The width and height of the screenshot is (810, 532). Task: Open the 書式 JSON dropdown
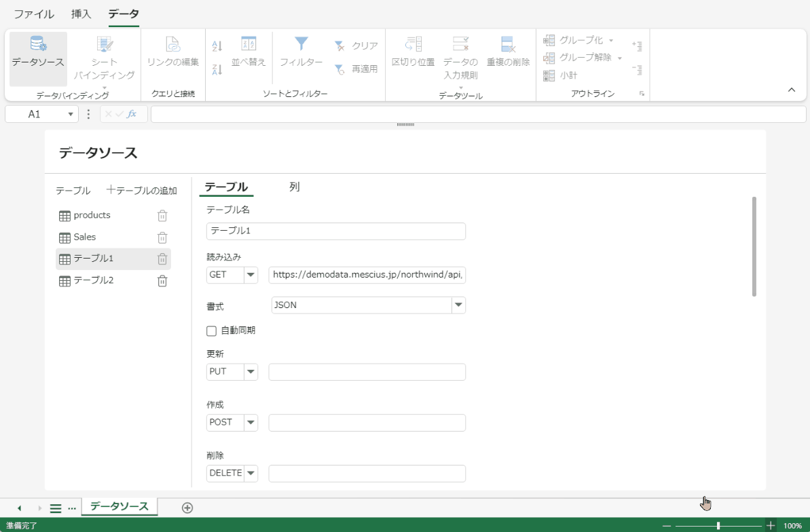point(459,305)
